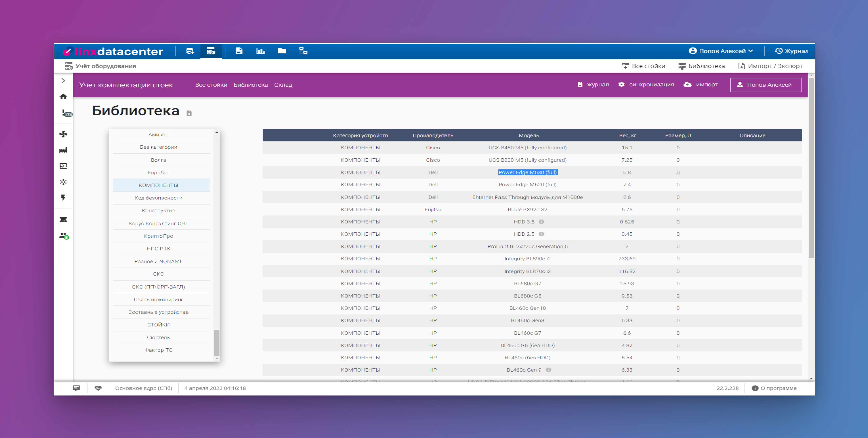Expand the left sidebar with chevron arrow
Viewport: 868px width, 438px height.
63,81
